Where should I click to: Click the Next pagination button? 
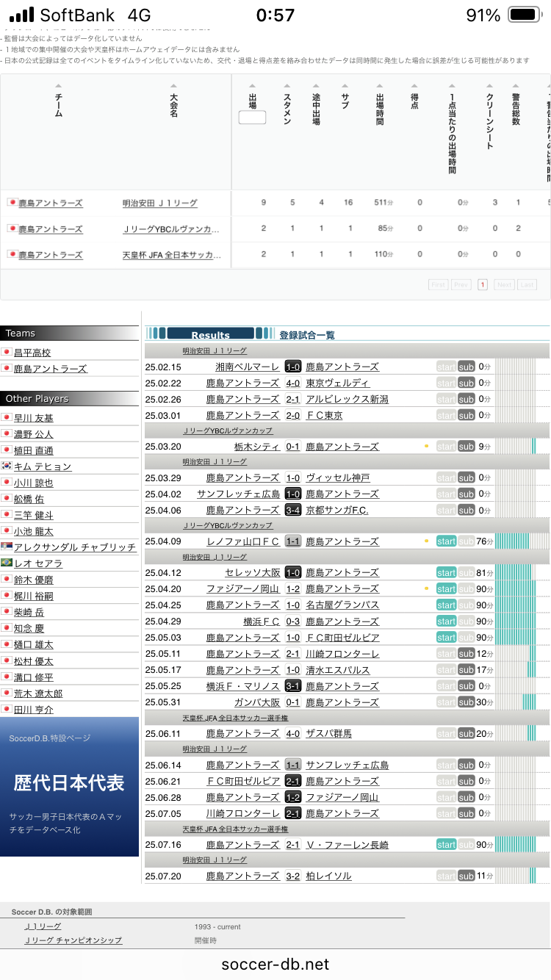pyautogui.click(x=504, y=284)
